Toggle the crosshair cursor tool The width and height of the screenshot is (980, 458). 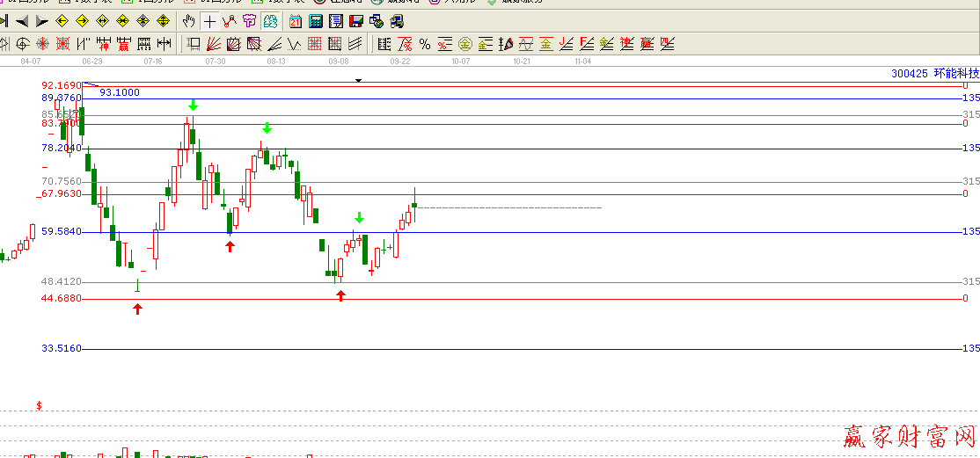209,20
